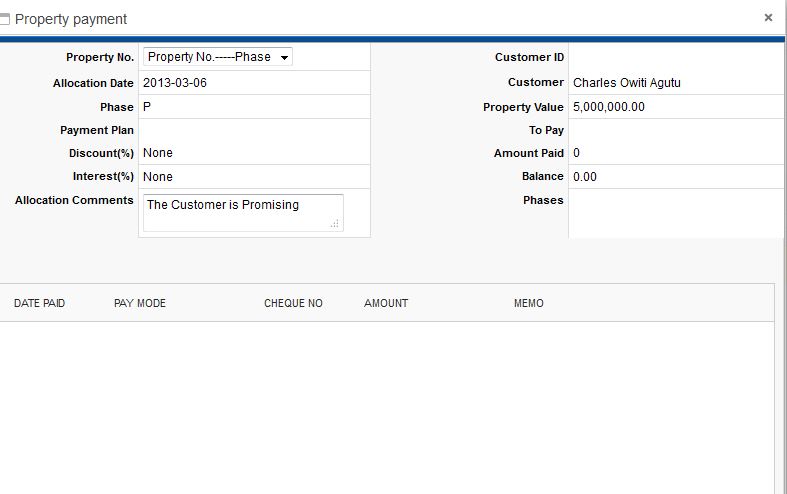The width and height of the screenshot is (787, 494).
Task: Click the Interest(%) value None
Action: 158,177
